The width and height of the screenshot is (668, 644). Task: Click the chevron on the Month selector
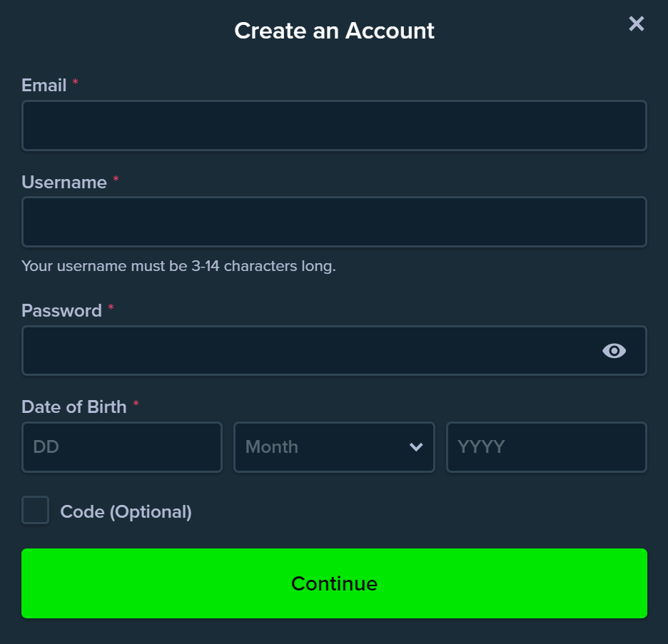coord(416,447)
